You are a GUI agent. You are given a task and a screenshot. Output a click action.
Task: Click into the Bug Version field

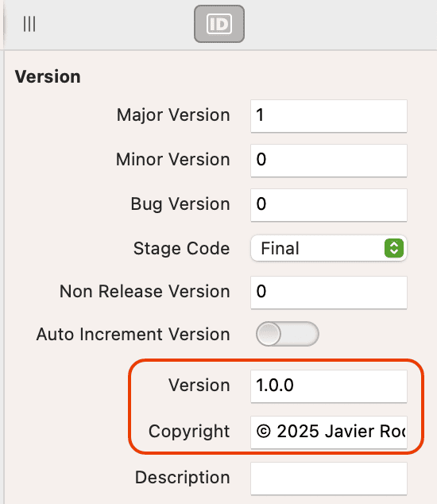[x=329, y=205]
